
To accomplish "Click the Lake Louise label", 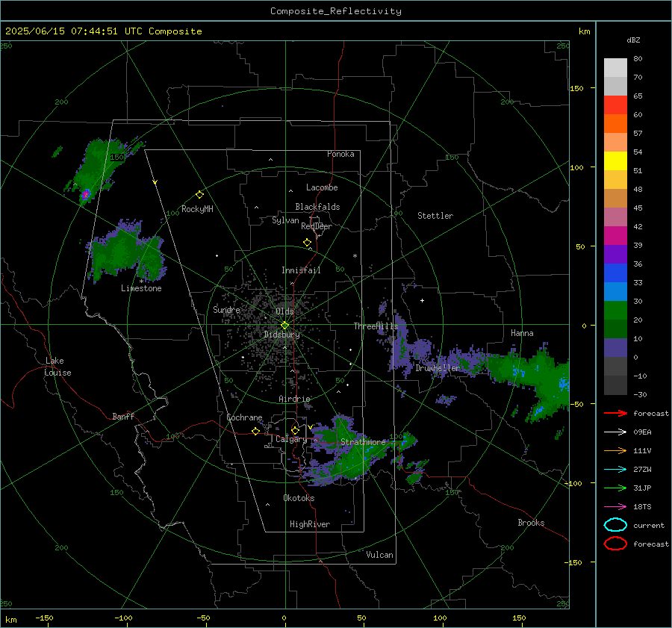I will 57,367.
